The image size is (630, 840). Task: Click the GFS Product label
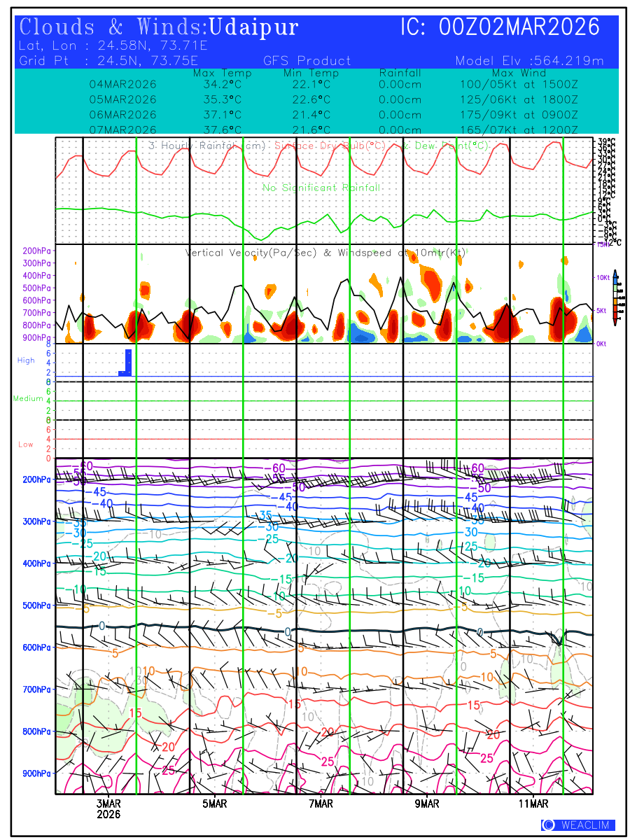307,61
